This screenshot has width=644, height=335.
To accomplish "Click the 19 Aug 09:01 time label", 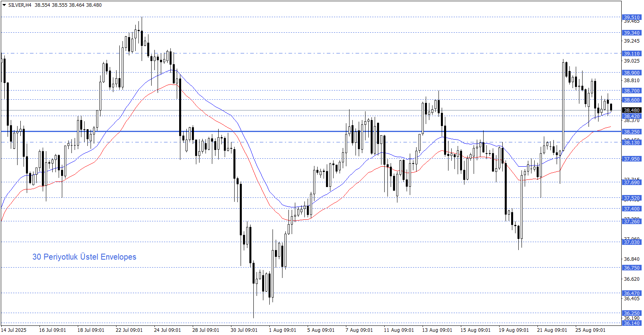I will (514, 330).
